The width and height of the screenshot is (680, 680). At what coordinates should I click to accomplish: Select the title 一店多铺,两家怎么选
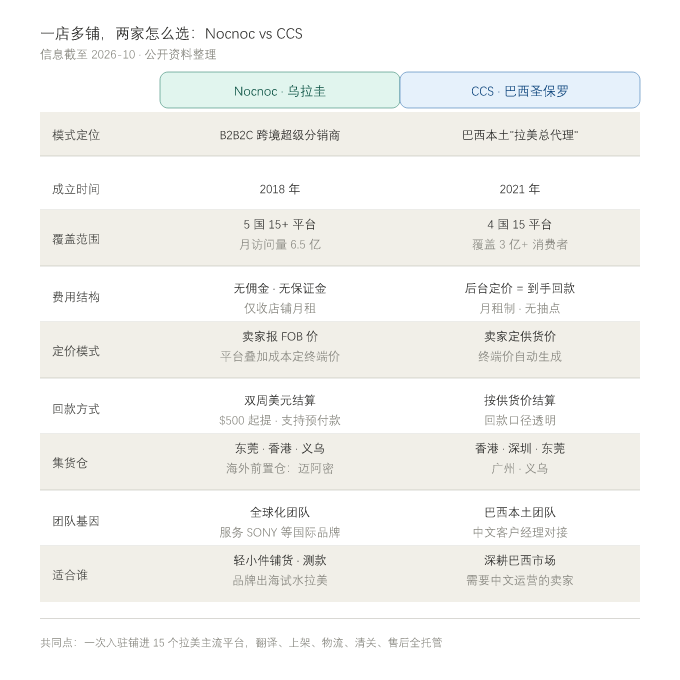[171, 33]
